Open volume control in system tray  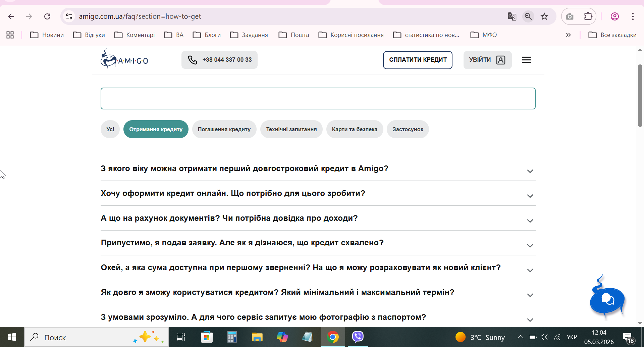[544, 337]
